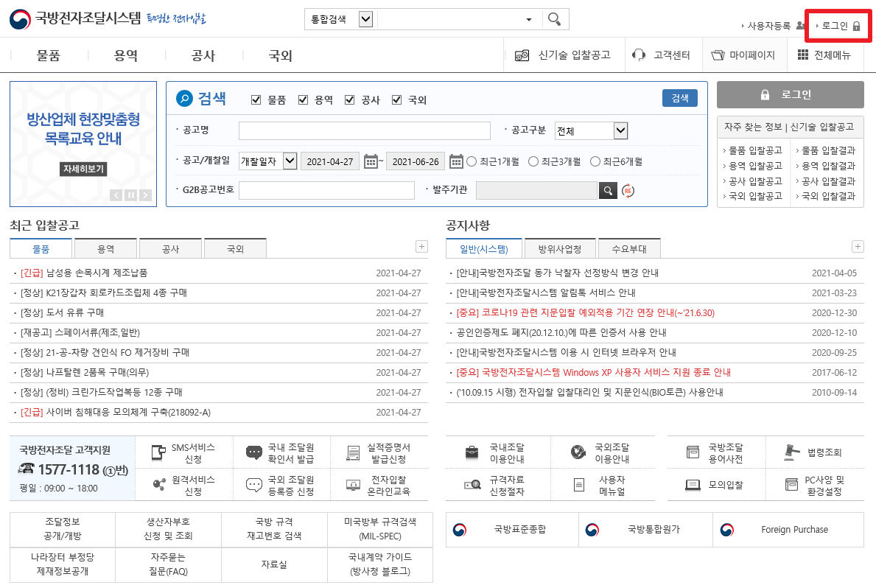This screenshot has height=588, width=876.
Task: Open 국외 조달원 등록증 신청 icon
Action: (254, 485)
